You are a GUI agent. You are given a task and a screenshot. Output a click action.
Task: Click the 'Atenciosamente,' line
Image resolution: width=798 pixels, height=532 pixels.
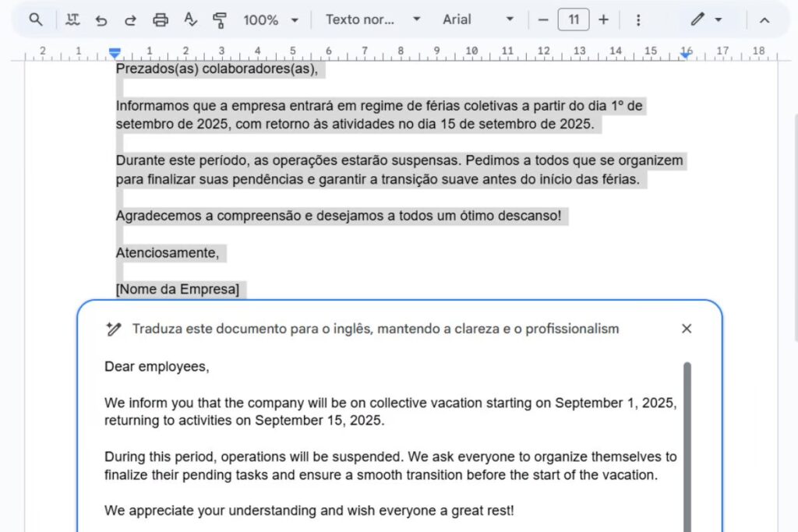[168, 253]
